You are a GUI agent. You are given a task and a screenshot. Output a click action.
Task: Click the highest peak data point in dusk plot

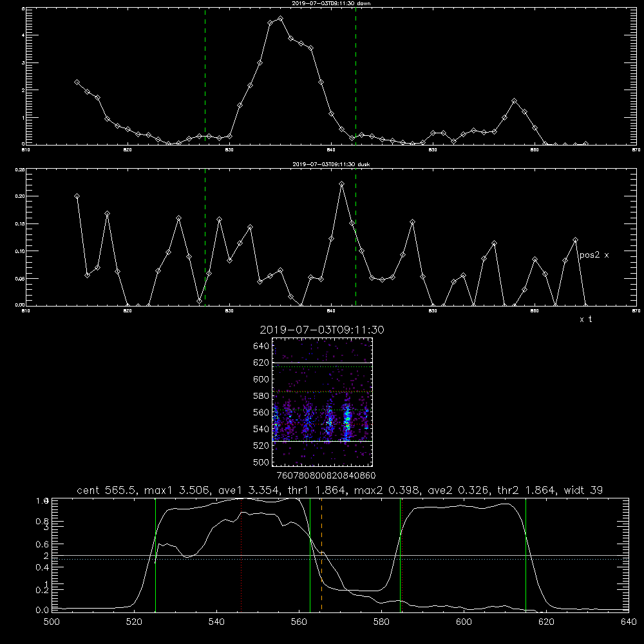point(342,184)
